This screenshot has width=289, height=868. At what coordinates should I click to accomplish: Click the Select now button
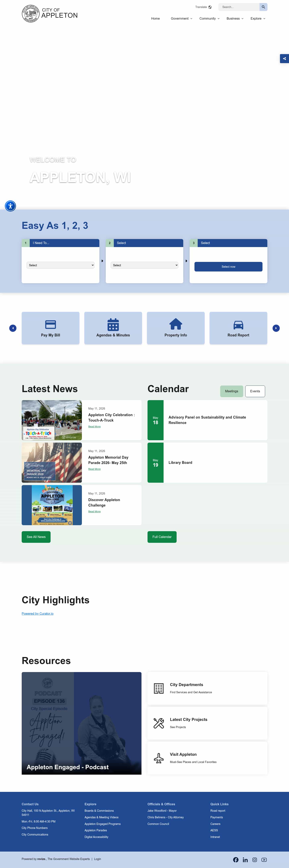228,266
